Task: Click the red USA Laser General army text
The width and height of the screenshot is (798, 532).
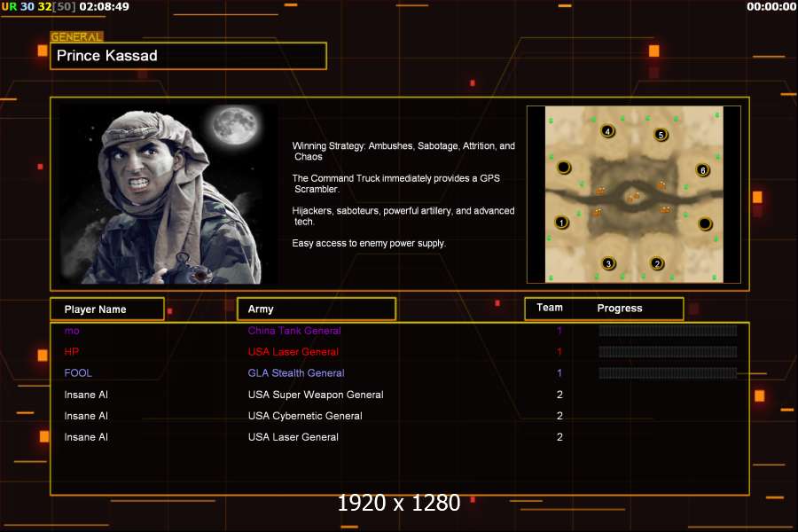Action: click(293, 352)
